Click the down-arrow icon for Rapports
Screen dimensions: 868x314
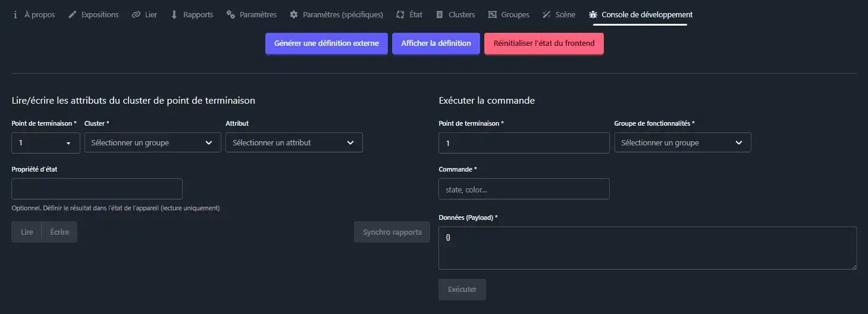point(174,15)
